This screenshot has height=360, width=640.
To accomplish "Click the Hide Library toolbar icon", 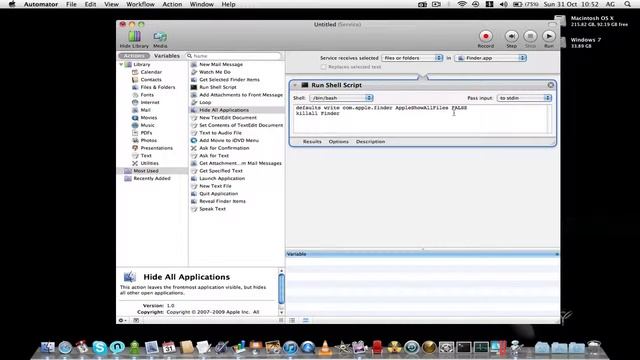I will 134,39.
